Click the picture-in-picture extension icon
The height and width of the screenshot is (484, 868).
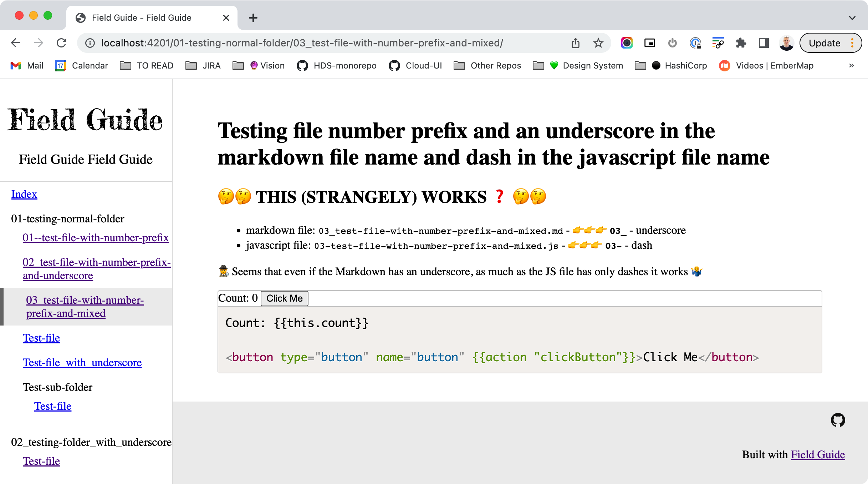(x=649, y=43)
